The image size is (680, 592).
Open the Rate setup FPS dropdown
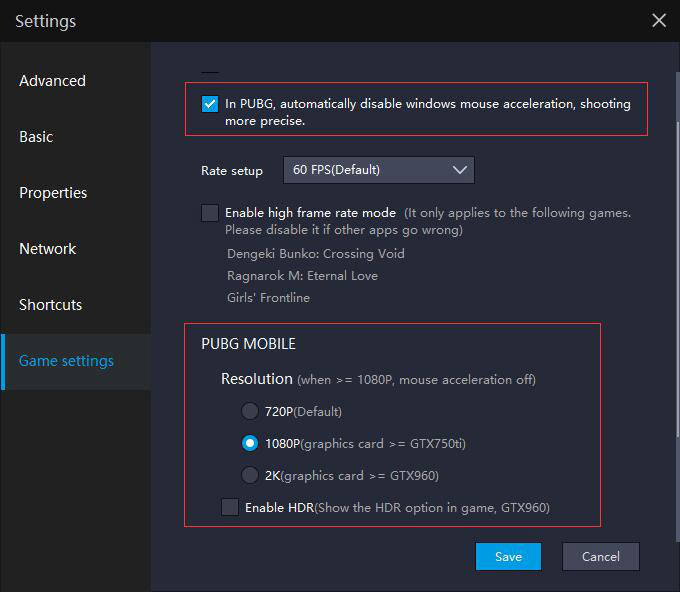pyautogui.click(x=379, y=170)
